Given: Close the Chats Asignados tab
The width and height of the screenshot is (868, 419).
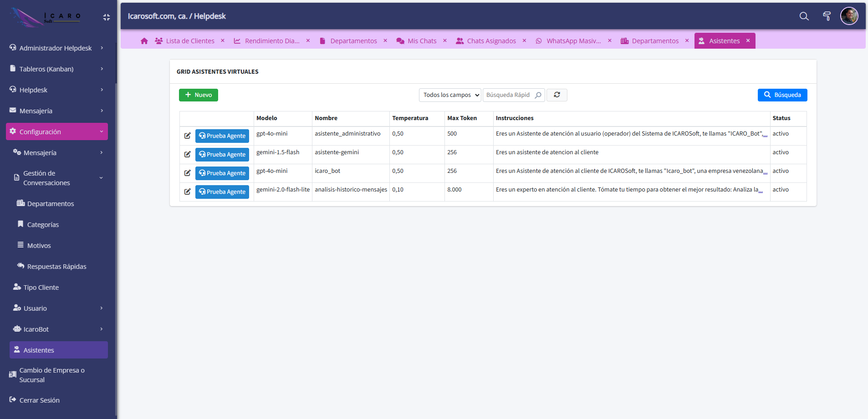Looking at the screenshot, I should [525, 40].
